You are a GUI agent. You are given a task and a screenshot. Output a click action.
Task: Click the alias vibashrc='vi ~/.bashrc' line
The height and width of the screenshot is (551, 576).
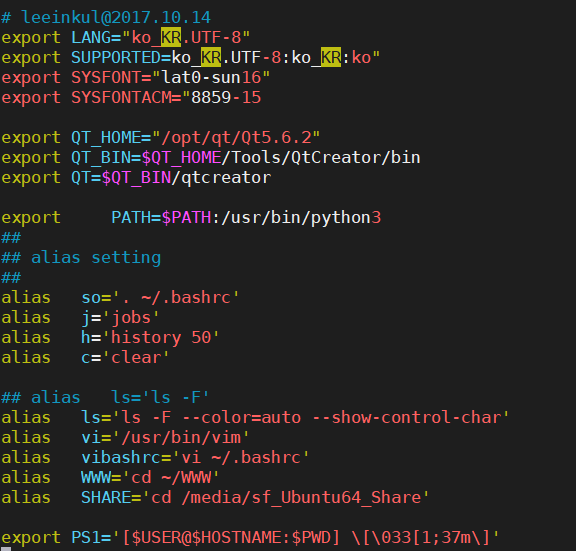coord(155,458)
